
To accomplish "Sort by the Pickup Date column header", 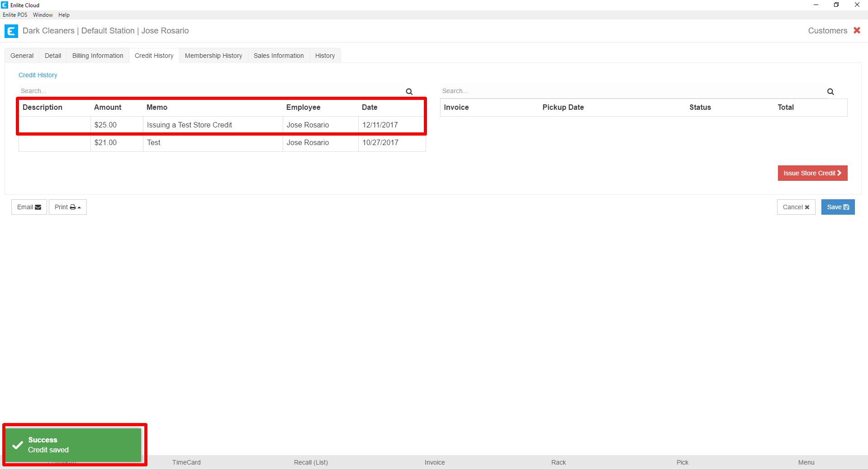I will coord(563,107).
